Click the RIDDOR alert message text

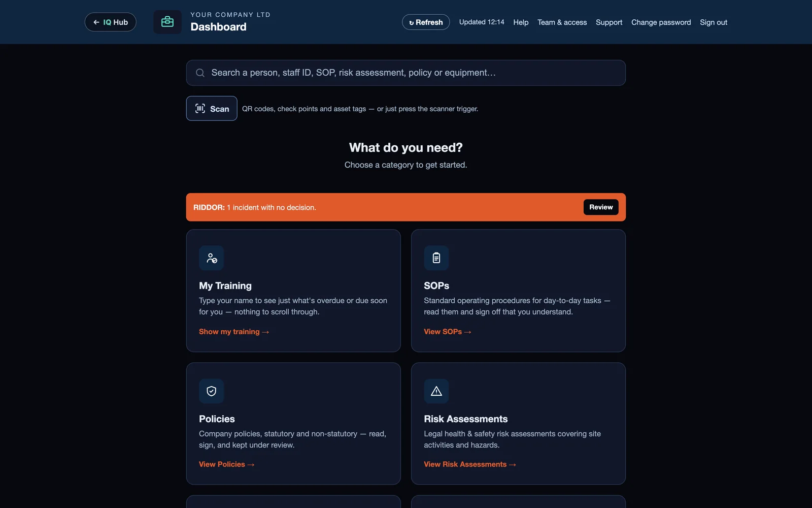255,207
